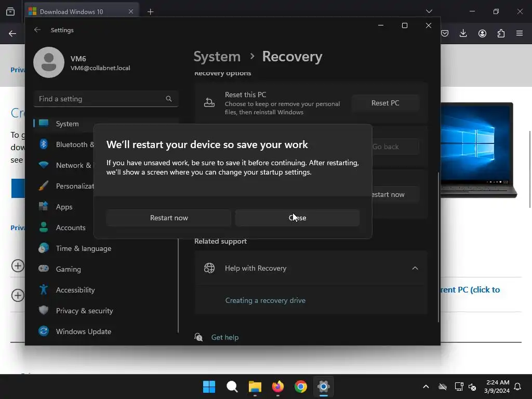Screen dimensions: 532x399
Task: Open taskbar Search
Action: (232, 387)
